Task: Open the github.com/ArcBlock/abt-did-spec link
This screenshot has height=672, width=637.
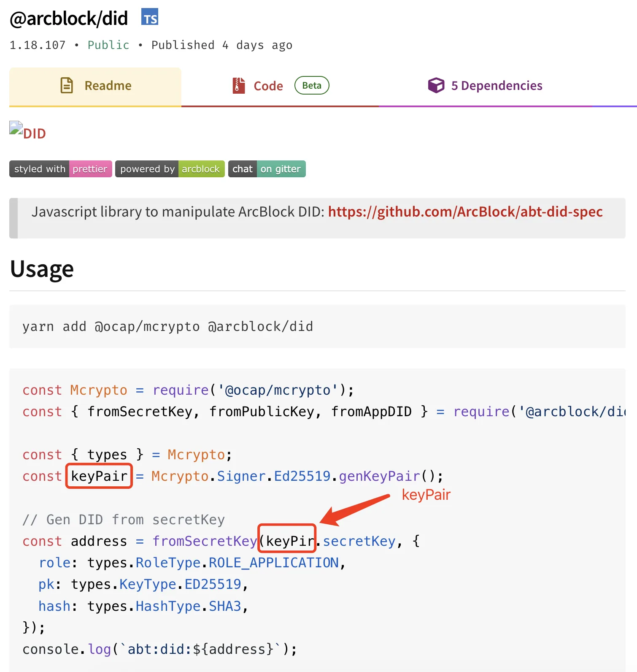Action: 465,212
